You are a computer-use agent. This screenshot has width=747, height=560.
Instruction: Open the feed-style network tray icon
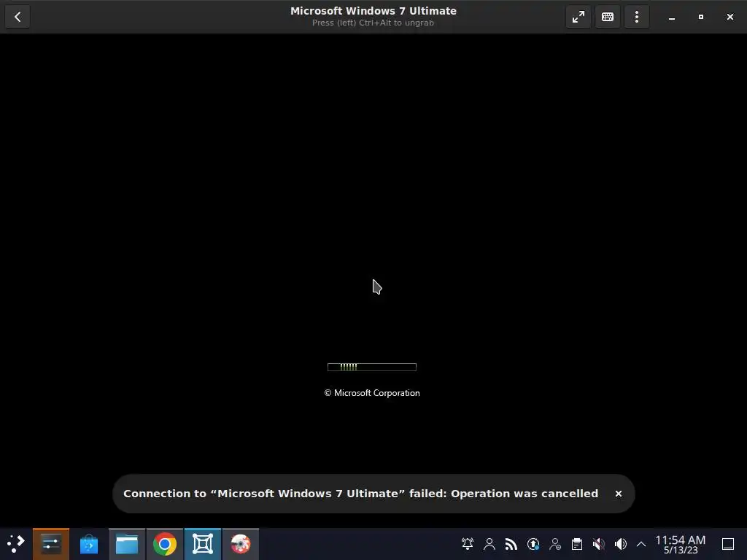click(511, 544)
